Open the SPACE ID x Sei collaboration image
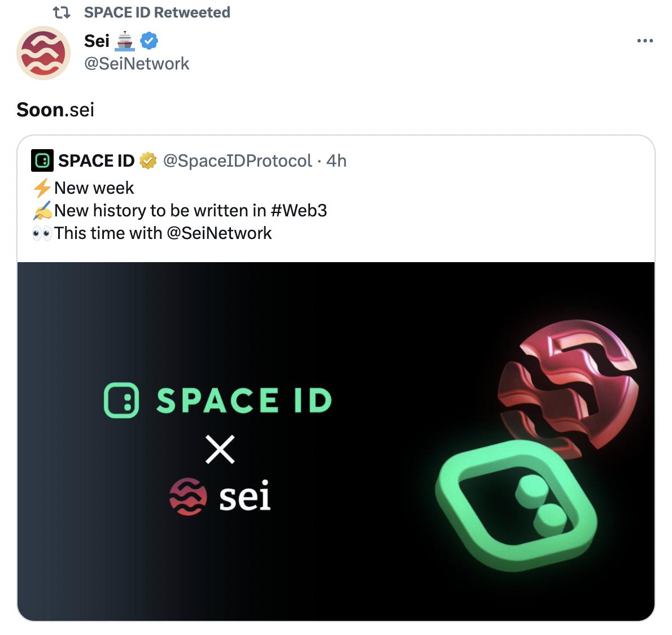Viewport: 672px width, 635px height. [x=336, y=441]
